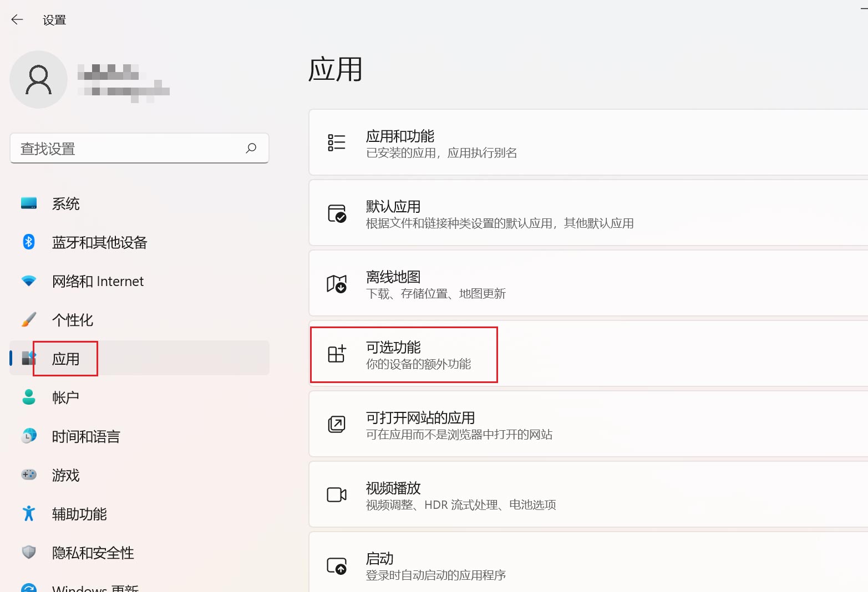Click the 辅助功能 accessibility icon
The image size is (868, 592).
(x=28, y=513)
